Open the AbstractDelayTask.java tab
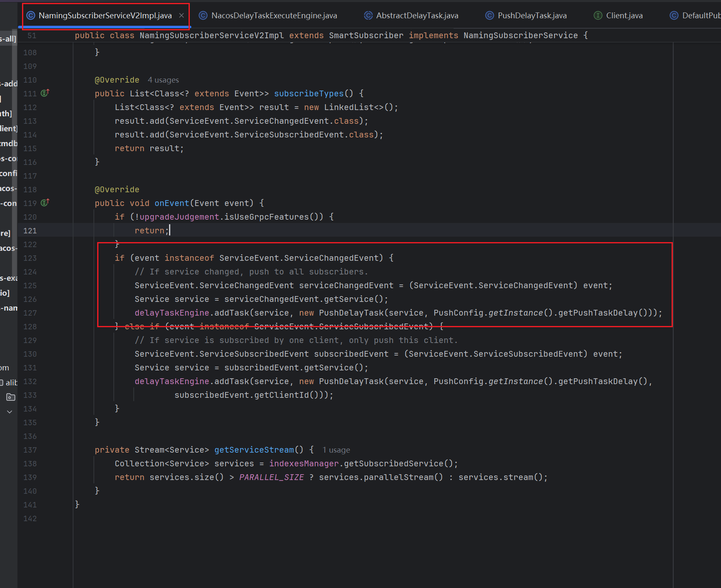 pos(417,15)
